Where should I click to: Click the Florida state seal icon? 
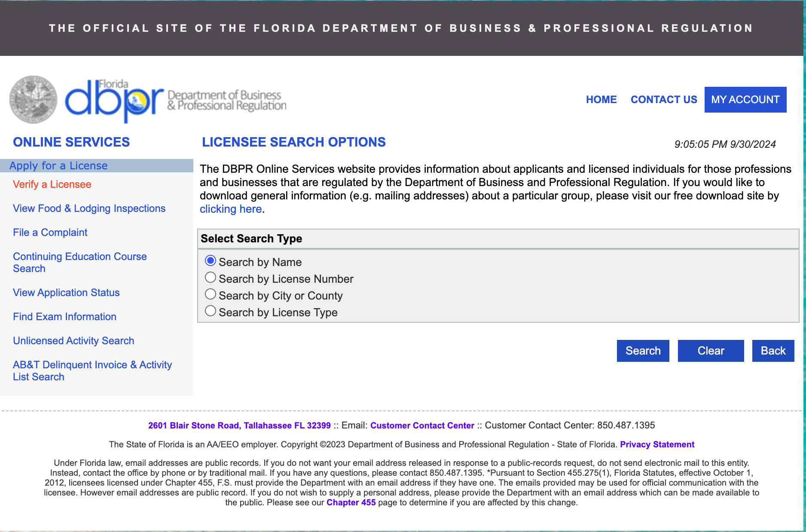[34, 99]
